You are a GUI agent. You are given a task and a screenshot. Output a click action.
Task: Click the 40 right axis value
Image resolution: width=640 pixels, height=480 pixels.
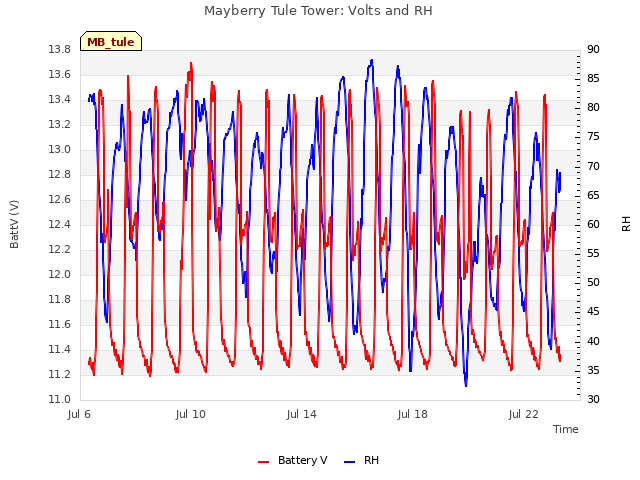[593, 341]
